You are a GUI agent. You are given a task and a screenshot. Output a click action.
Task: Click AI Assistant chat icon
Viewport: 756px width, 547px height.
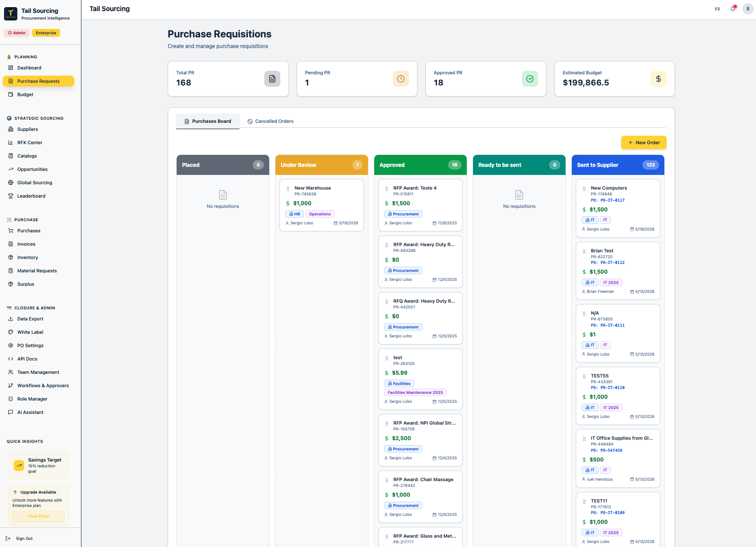pos(11,412)
